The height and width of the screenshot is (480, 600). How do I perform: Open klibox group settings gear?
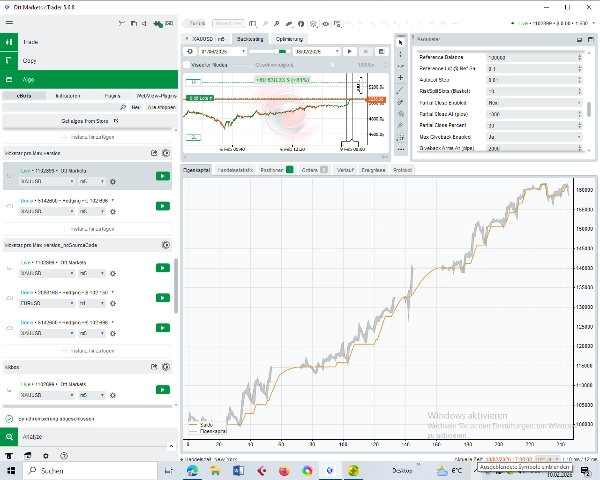tap(166, 367)
